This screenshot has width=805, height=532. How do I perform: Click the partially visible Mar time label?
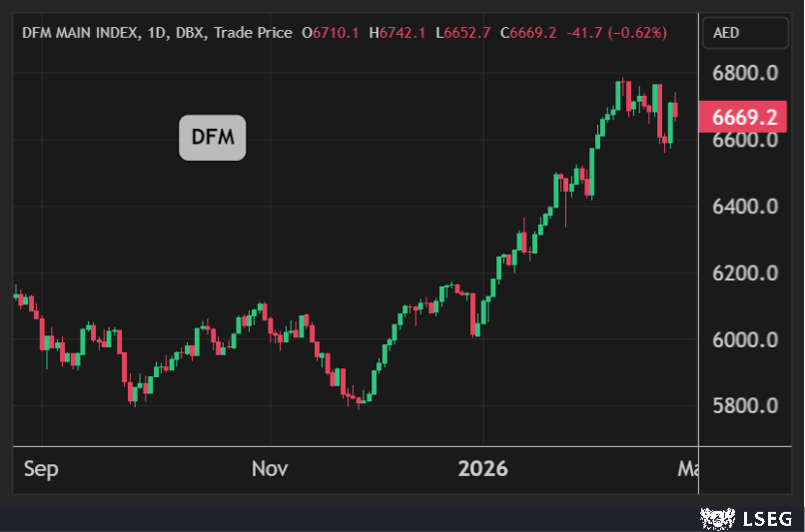[687, 468]
